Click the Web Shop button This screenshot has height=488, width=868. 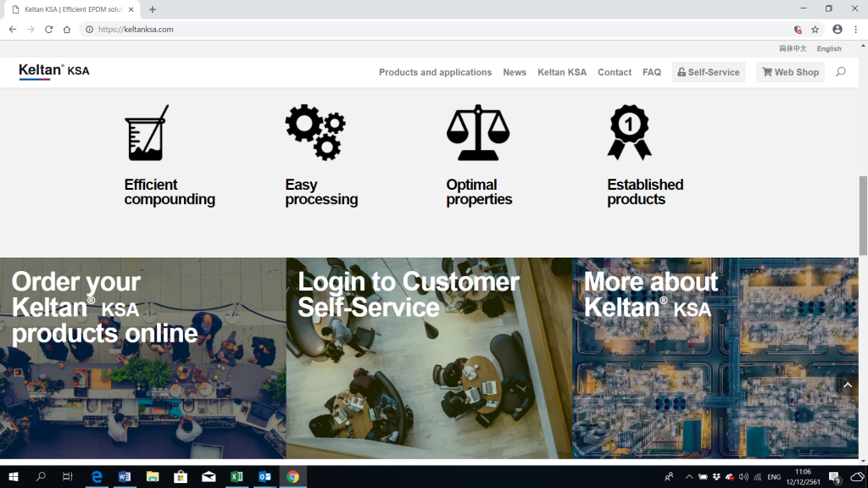791,72
